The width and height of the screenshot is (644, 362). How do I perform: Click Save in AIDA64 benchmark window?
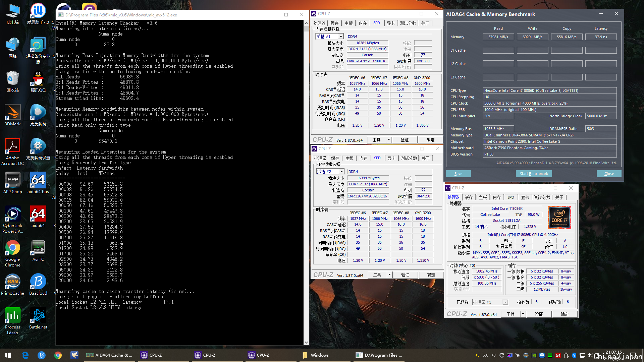pyautogui.click(x=458, y=174)
